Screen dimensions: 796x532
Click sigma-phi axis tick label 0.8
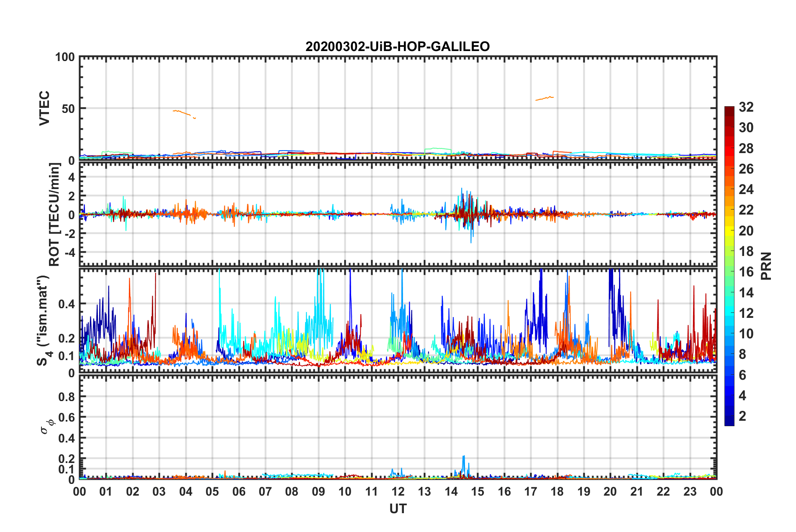(67, 396)
